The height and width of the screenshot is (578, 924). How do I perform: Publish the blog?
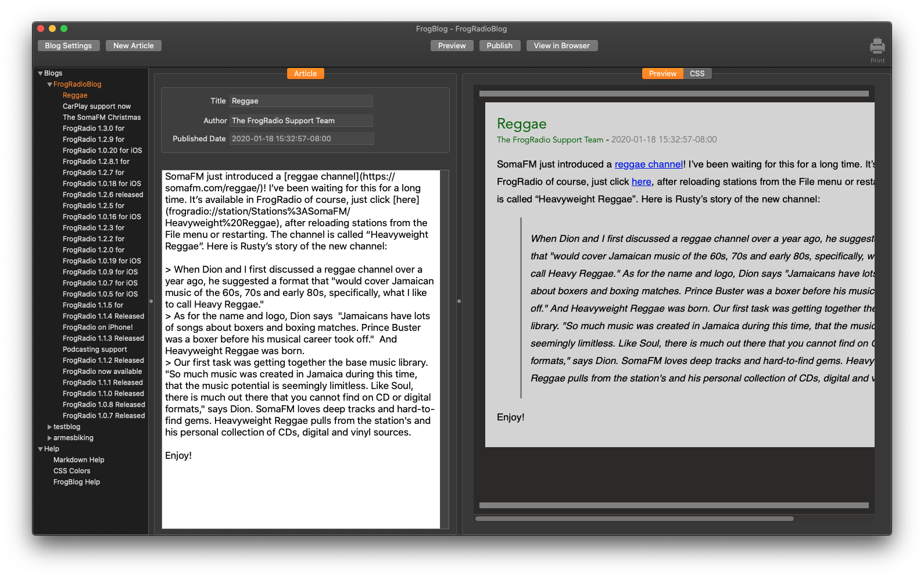500,46
